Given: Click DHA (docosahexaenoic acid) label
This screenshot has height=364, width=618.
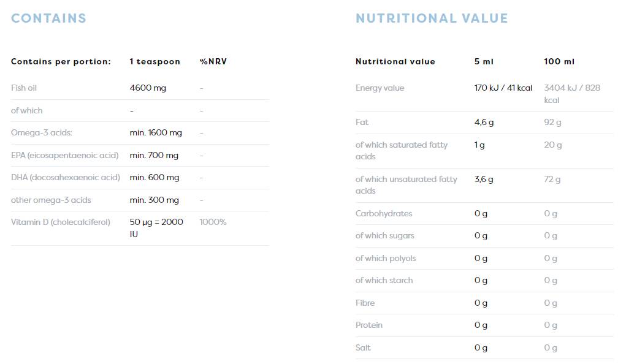Looking at the screenshot, I should pos(66,178).
